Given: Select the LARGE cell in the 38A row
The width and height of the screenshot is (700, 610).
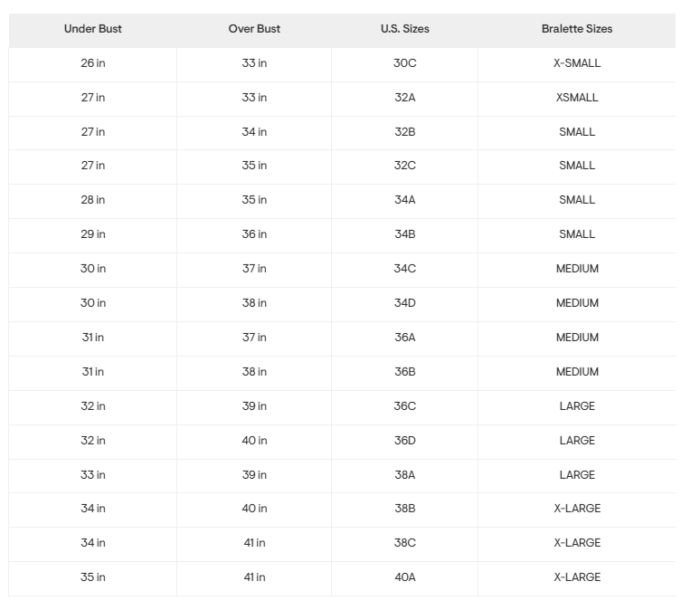Looking at the screenshot, I should (x=577, y=475).
